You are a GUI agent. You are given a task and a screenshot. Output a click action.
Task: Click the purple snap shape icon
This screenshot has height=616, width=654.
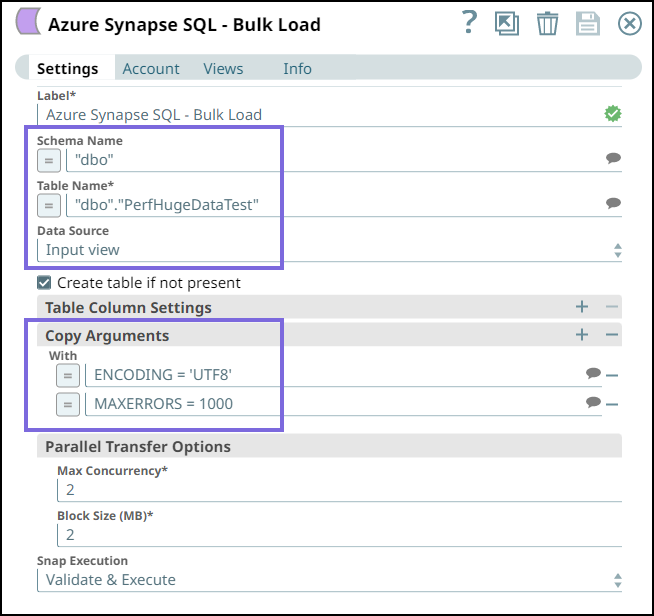(28, 21)
